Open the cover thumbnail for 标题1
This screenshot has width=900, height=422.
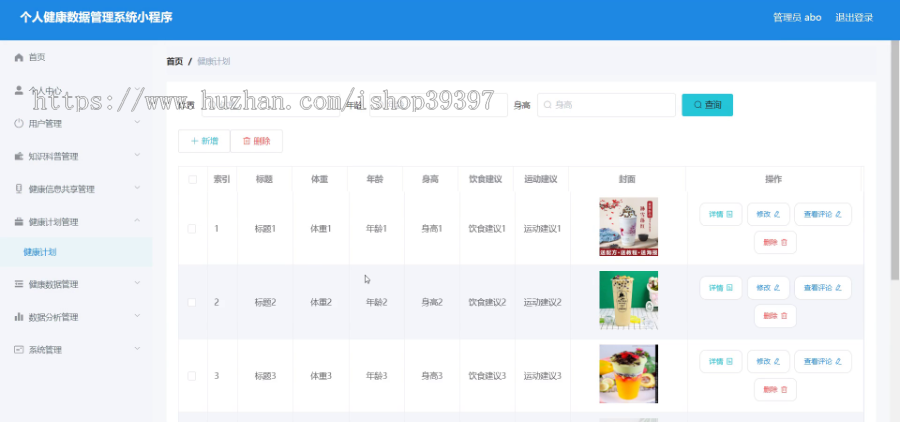[x=629, y=227]
